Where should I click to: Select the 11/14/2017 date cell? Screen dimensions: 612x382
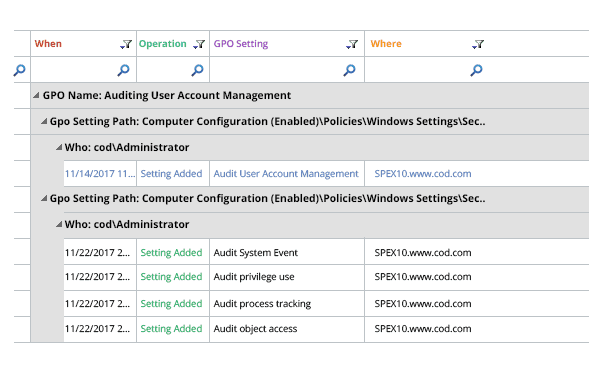[x=100, y=174]
